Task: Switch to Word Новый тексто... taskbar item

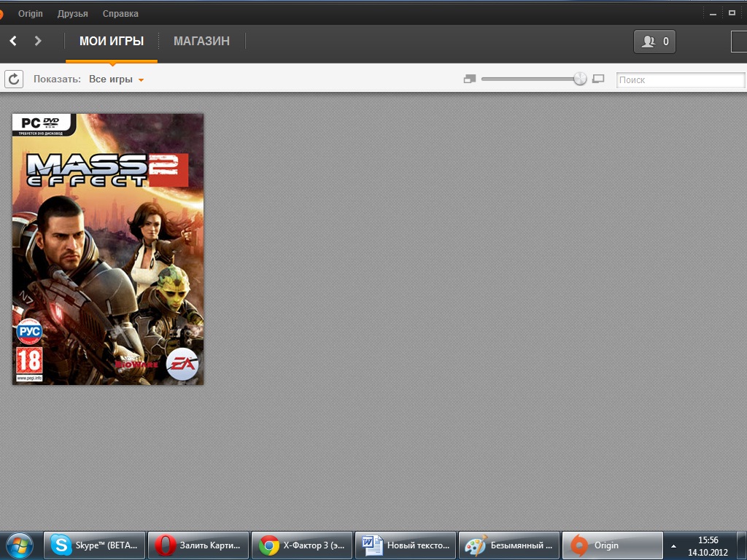Action: tap(406, 545)
